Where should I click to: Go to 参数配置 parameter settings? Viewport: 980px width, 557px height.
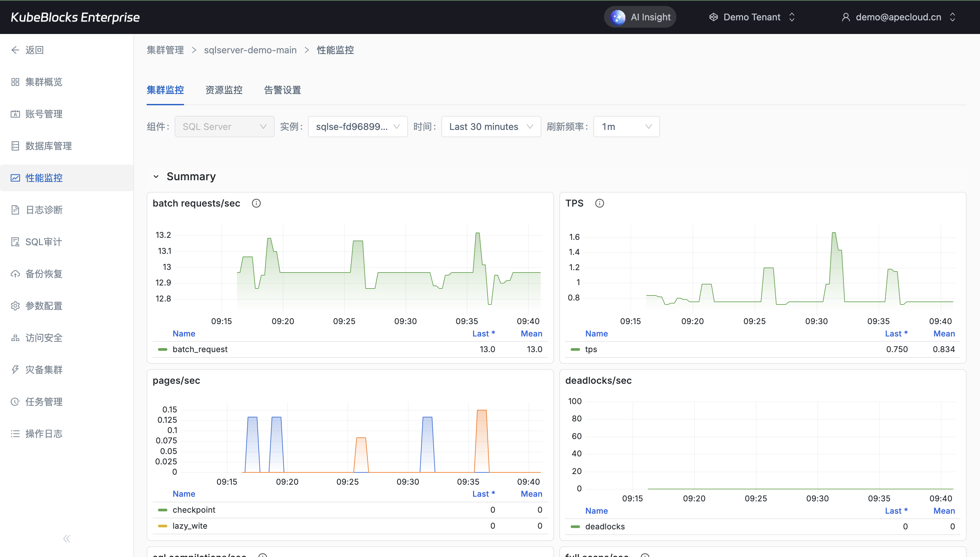point(44,306)
